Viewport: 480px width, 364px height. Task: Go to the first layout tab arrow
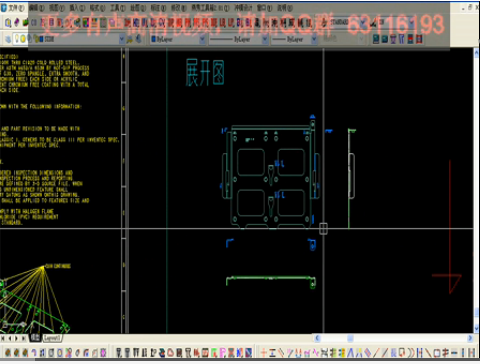[x=3, y=338]
